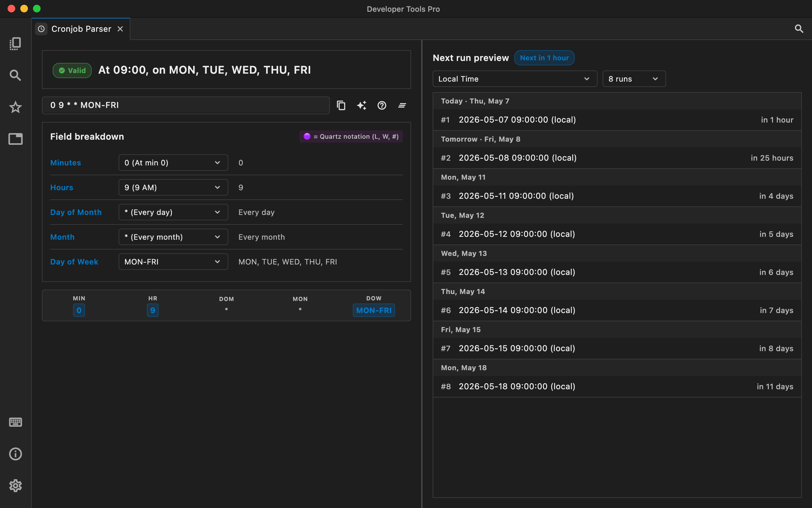
Task: Copy the cron expression to clipboard
Action: 341,105
